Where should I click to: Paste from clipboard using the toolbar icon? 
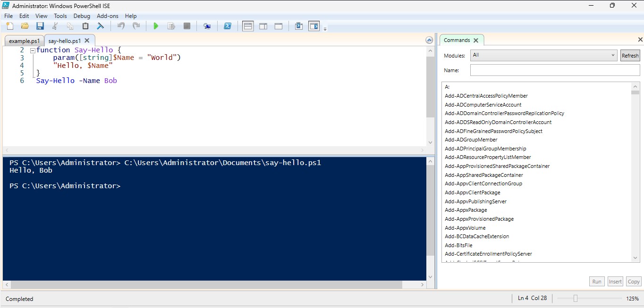[85, 26]
